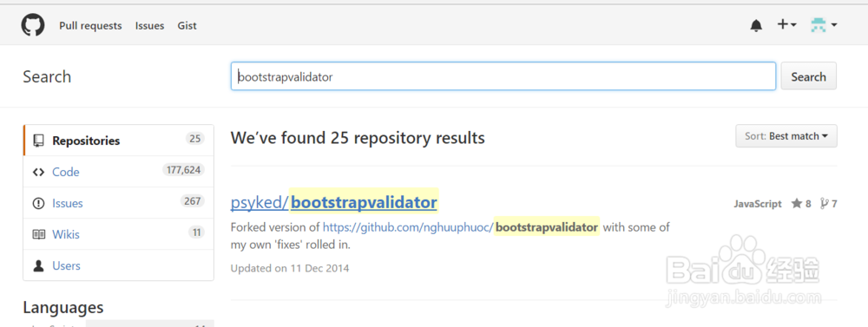The image size is (868, 327).
Task: Click the 177,624 code count badge
Action: pos(183,170)
